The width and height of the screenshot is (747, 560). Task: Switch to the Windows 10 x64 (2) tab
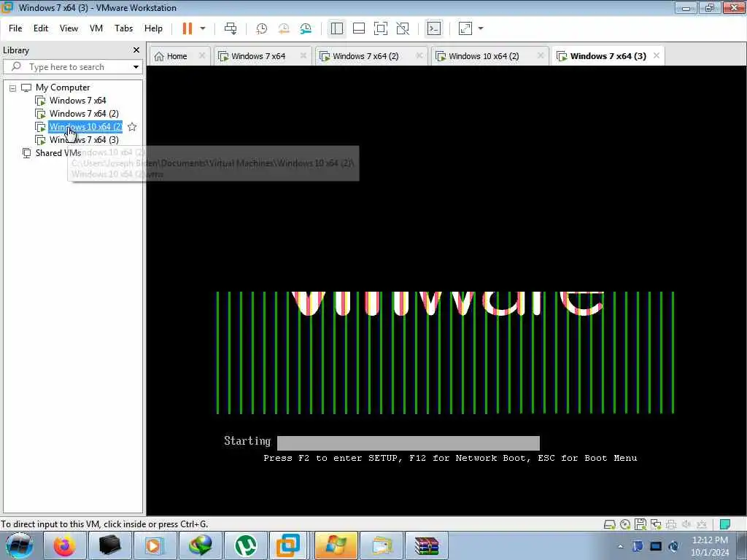(x=484, y=56)
